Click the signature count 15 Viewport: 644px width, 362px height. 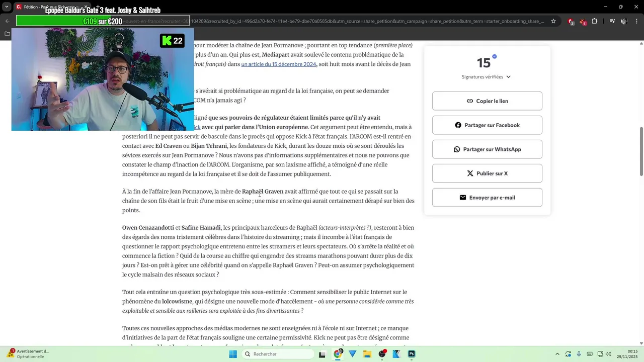tap(484, 63)
